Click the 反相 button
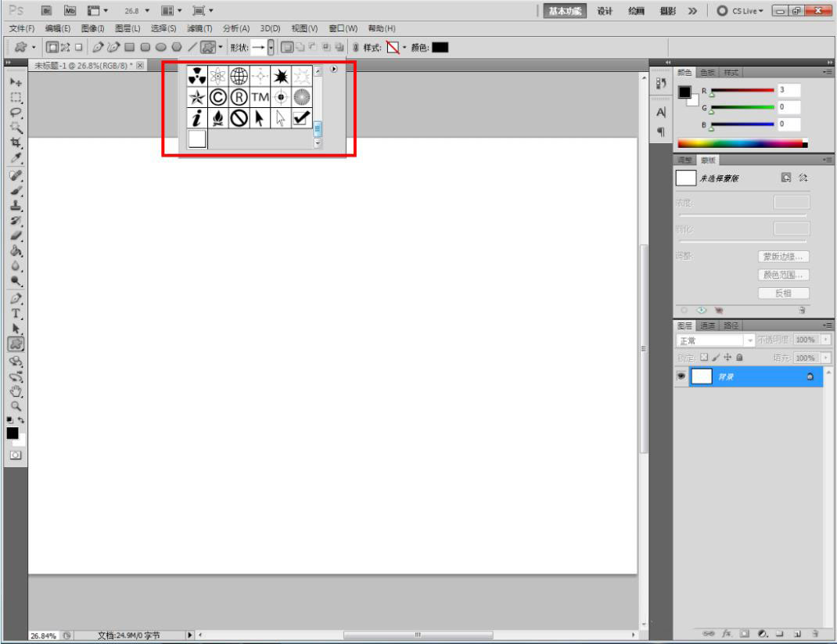This screenshot has width=837, height=644. click(783, 293)
